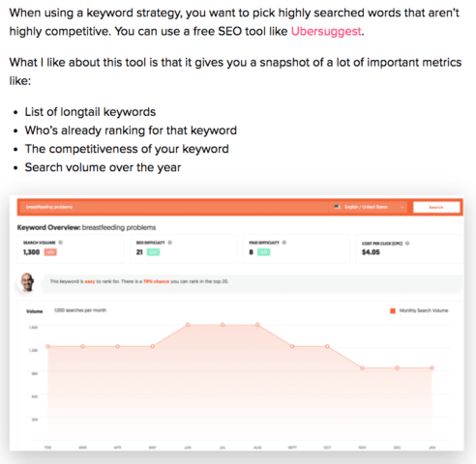This screenshot has height=464, width=476.
Task: Select the JAN data point on chart
Action: point(432,368)
